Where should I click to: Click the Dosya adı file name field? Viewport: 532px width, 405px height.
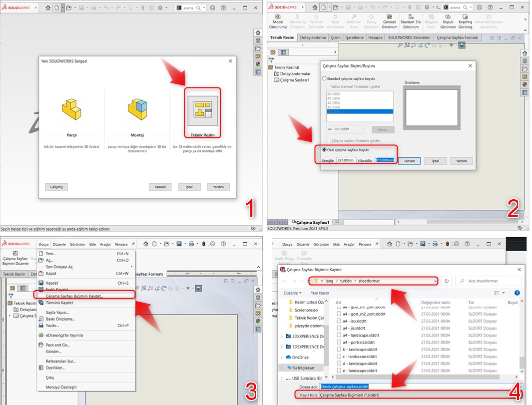(x=420, y=387)
